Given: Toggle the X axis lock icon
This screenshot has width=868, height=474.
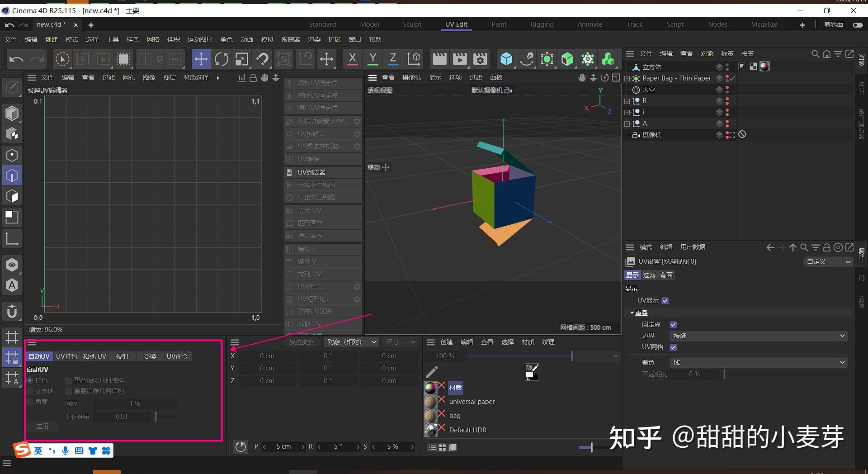Looking at the screenshot, I should (352, 59).
